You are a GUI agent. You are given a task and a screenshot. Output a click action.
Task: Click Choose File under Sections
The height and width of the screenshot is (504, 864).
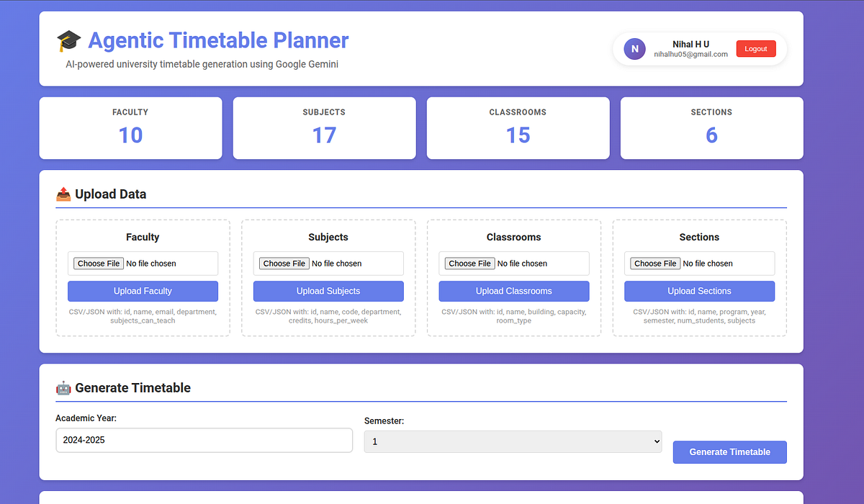pos(654,263)
